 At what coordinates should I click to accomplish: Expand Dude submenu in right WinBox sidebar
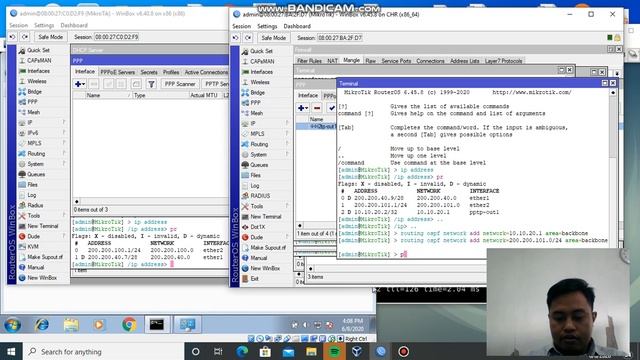(265, 238)
